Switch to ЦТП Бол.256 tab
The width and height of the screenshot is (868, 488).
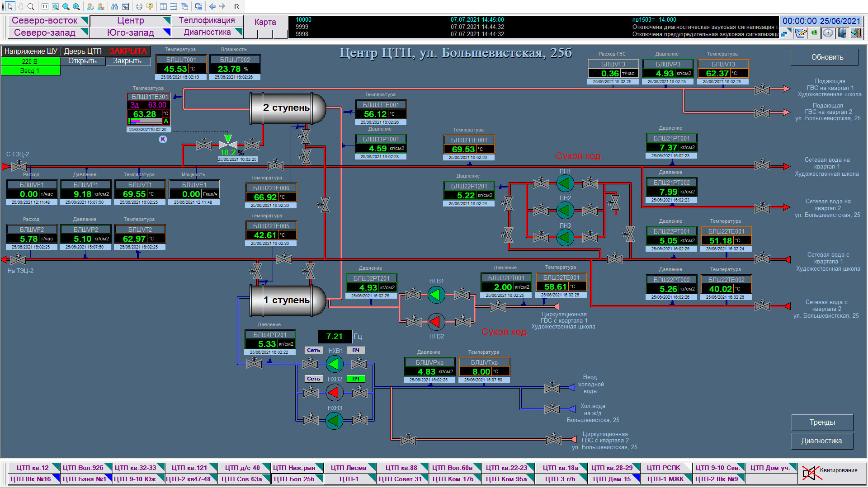(297, 479)
